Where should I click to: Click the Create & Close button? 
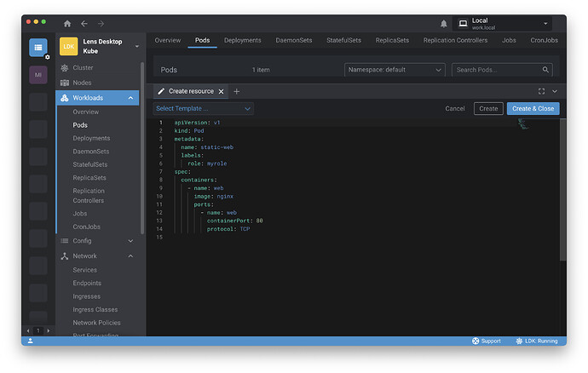[533, 108]
